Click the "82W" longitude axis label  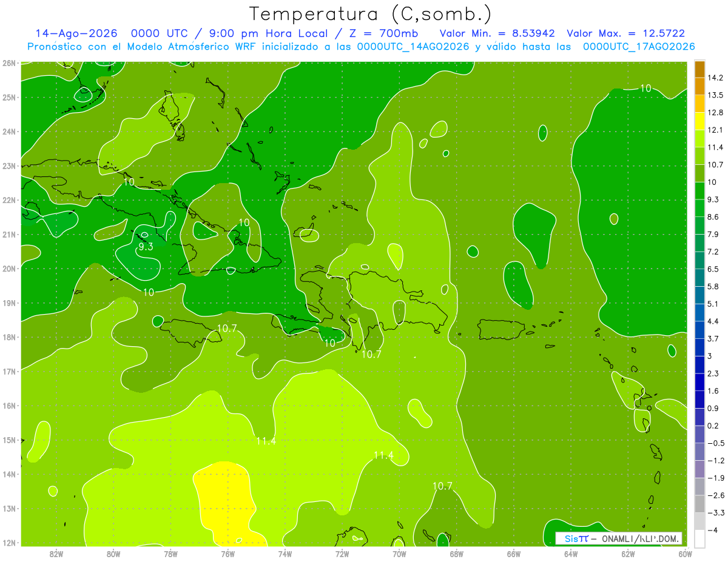click(56, 554)
